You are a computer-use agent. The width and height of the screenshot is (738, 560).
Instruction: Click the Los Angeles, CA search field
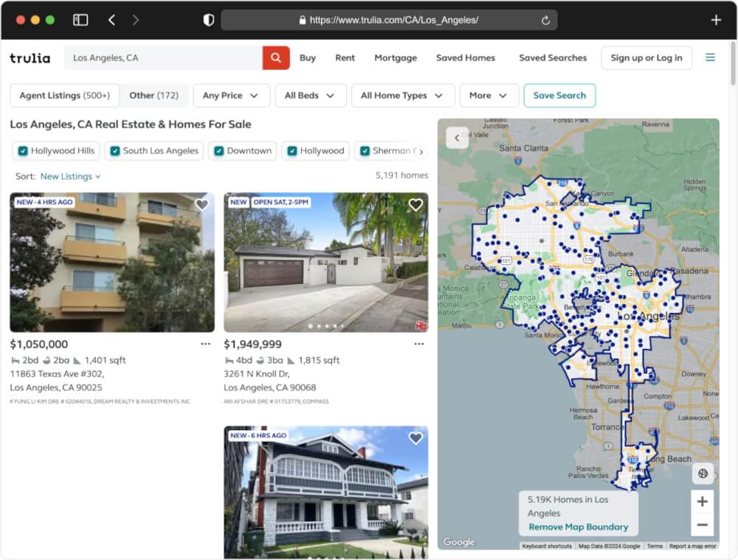(162, 57)
